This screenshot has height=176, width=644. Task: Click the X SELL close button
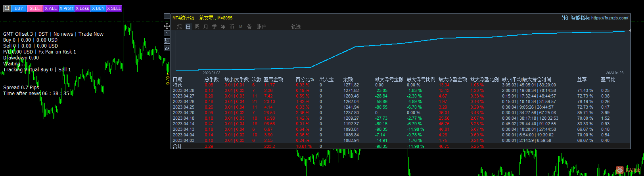pyautogui.click(x=114, y=8)
